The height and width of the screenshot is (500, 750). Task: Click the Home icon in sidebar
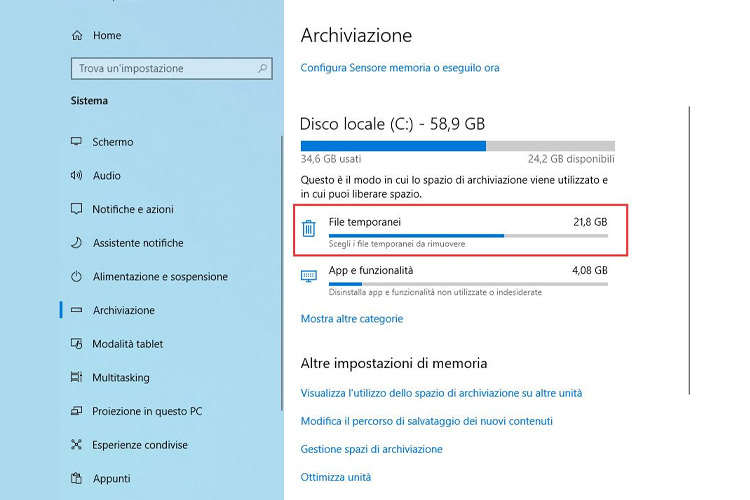77,35
